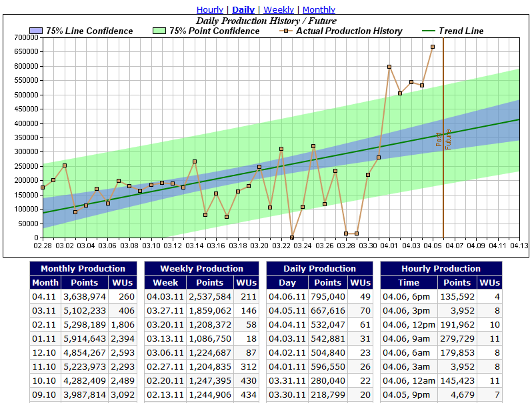532x403 pixels.
Task: Click the day cell 03.30.11
Action: 287,395
